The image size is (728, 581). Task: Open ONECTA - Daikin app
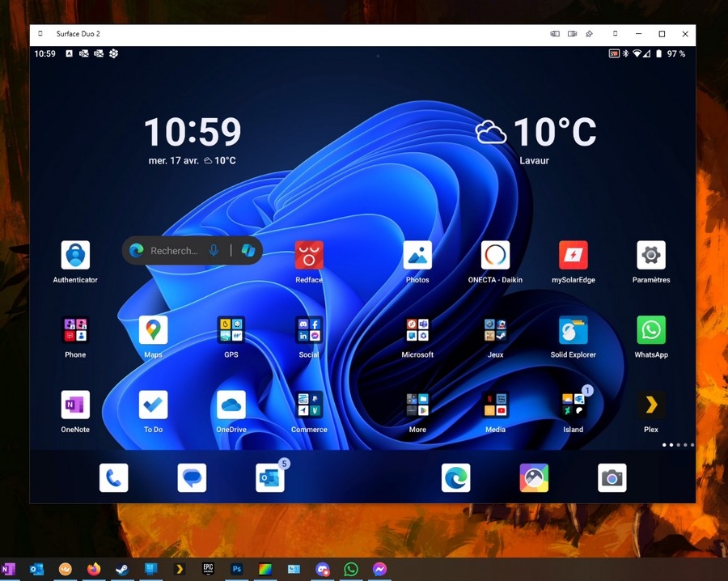coord(495,256)
